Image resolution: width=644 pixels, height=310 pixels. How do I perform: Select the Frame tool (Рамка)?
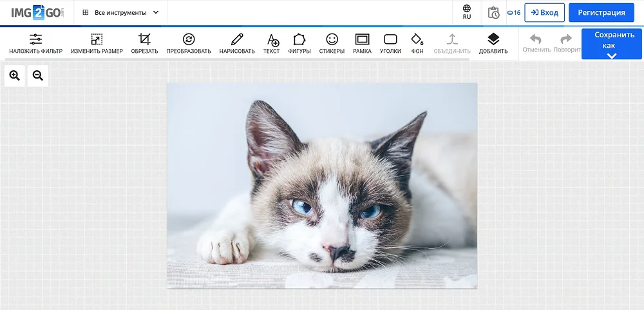[x=362, y=43]
